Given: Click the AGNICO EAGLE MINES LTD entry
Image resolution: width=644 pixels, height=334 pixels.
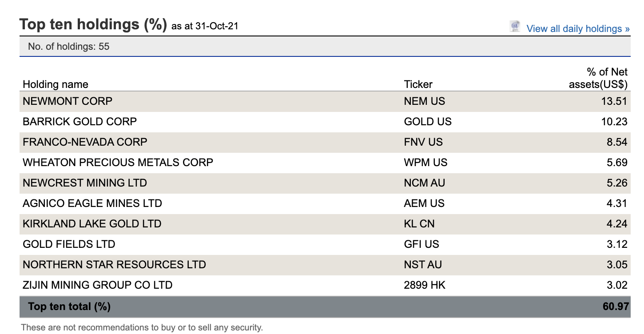Looking at the screenshot, I should coord(91,203).
